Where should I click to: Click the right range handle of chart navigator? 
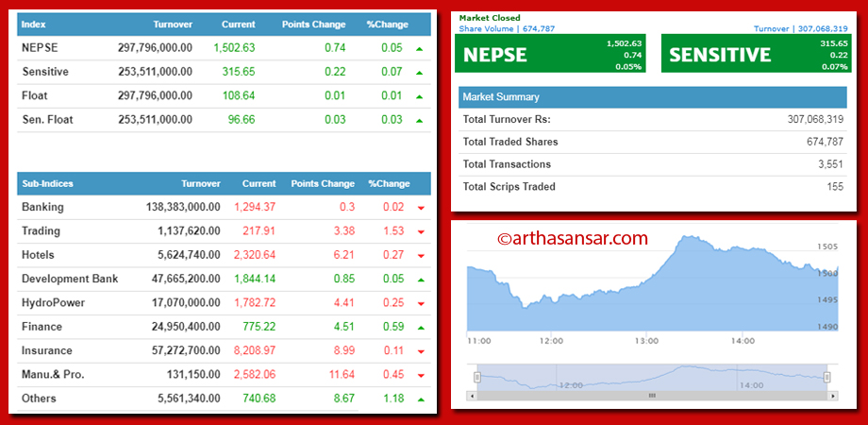827,378
